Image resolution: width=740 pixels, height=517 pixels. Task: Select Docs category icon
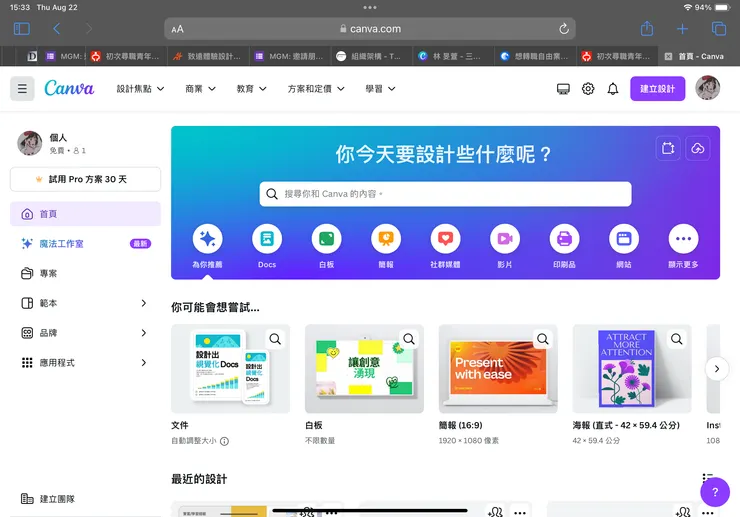click(267, 239)
